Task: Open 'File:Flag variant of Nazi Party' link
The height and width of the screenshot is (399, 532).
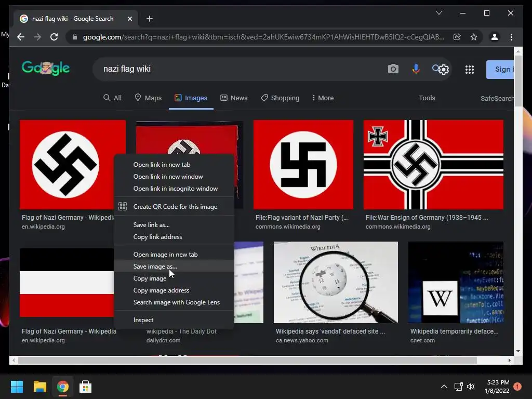Action: coord(302,218)
